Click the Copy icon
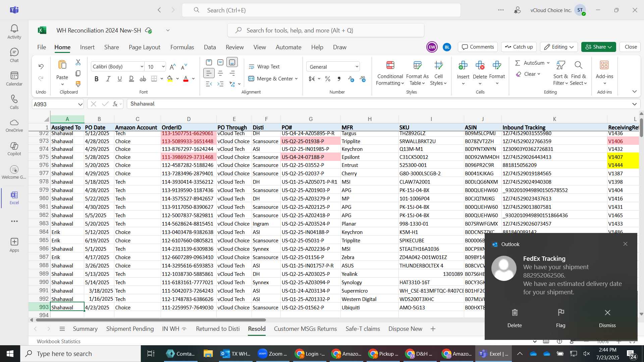This screenshot has height=362, width=644. pyautogui.click(x=78, y=73)
